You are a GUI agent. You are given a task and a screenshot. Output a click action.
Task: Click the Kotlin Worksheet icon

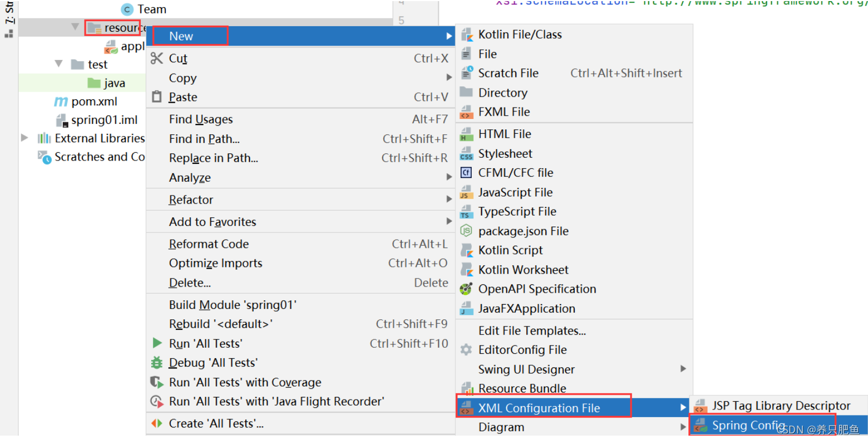(x=467, y=270)
